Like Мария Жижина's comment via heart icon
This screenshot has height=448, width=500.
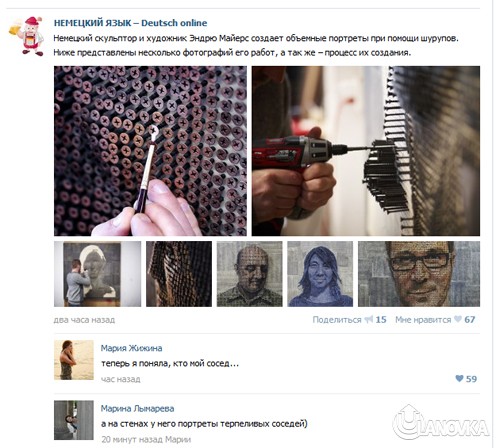[x=459, y=378]
